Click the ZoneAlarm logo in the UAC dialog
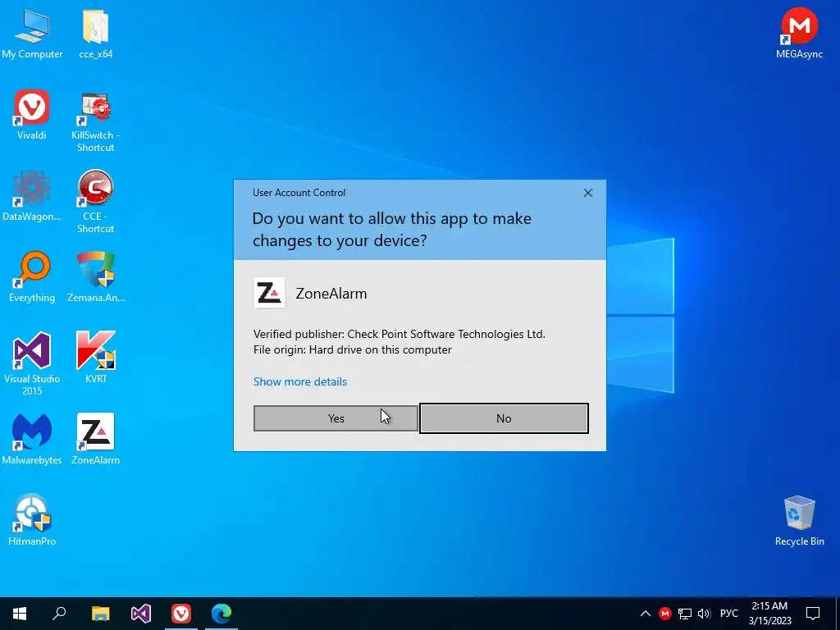This screenshot has height=630, width=840. 269,293
